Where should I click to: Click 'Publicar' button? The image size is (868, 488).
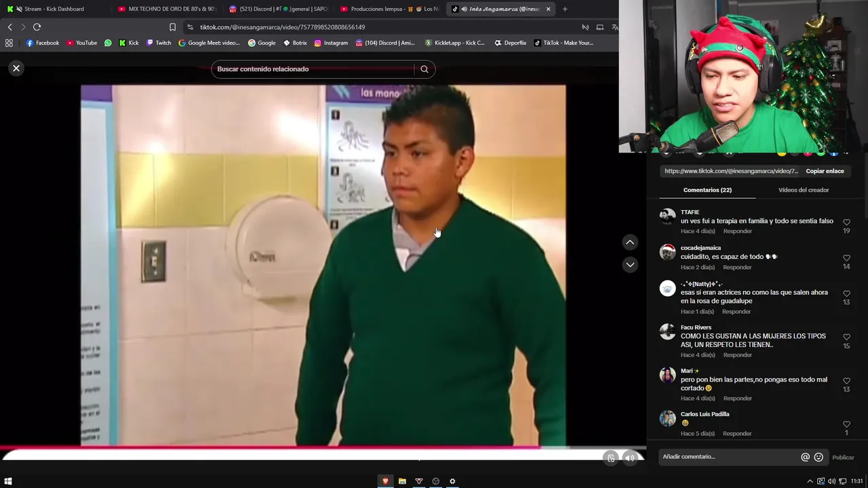click(843, 457)
